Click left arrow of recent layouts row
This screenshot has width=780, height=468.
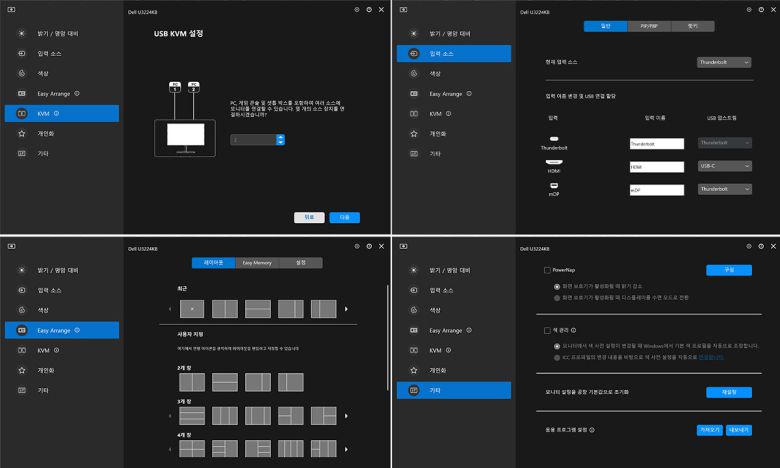coord(170,309)
